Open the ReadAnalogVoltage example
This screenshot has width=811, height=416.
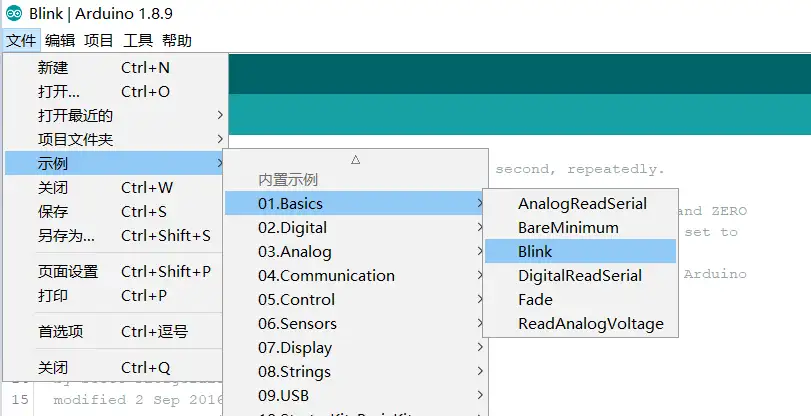coord(590,324)
